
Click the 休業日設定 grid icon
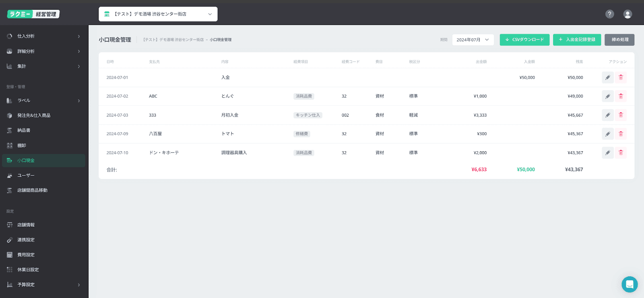tap(10, 269)
